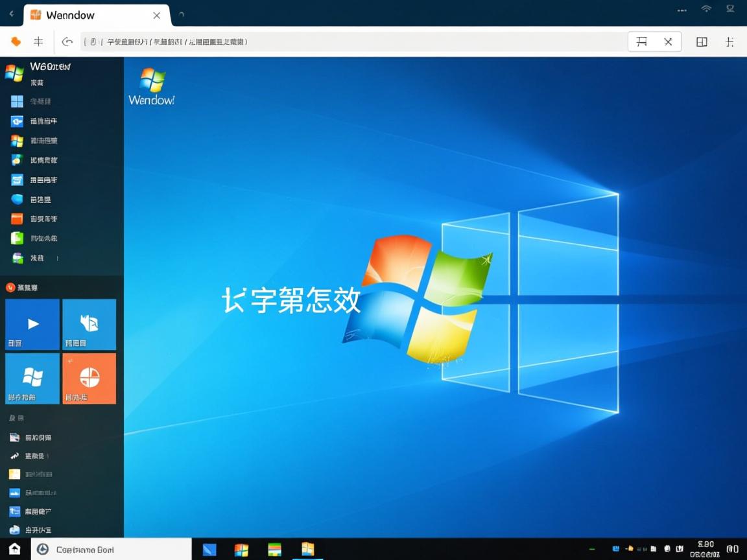Open the globe icon at the sidebar bottom
This screenshot has height=560, width=747.
(x=15, y=530)
